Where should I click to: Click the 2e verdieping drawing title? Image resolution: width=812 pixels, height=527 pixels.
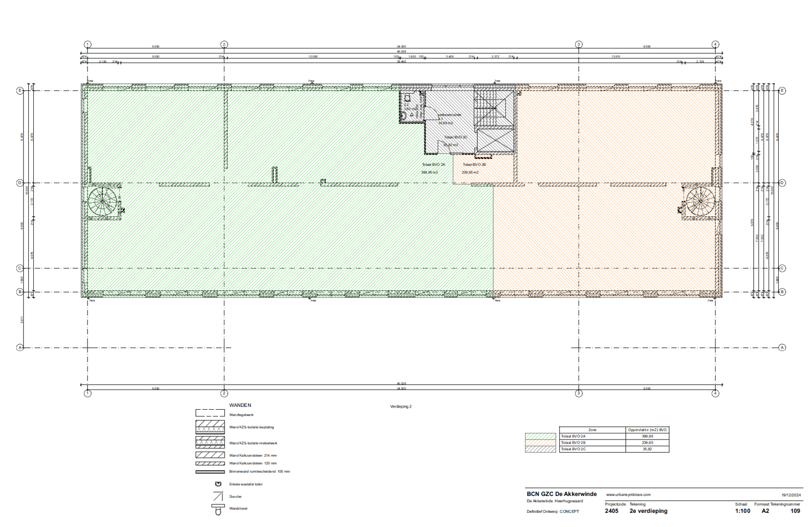point(648,511)
